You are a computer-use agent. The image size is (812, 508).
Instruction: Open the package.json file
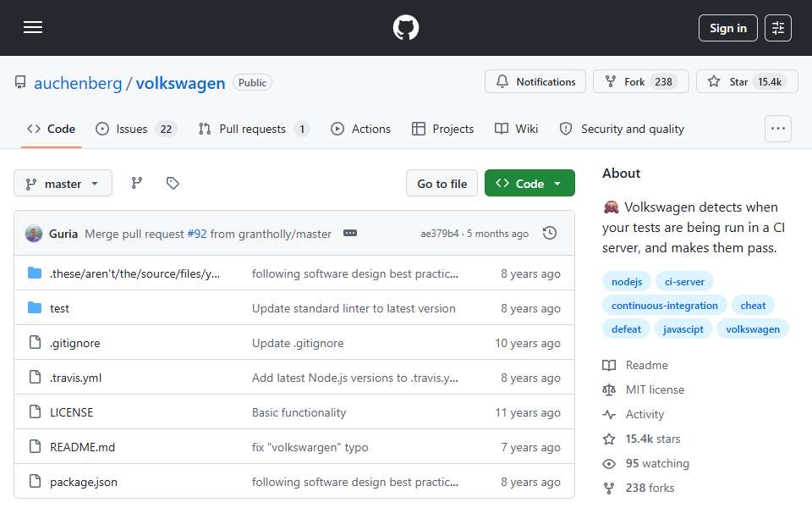[84, 482]
